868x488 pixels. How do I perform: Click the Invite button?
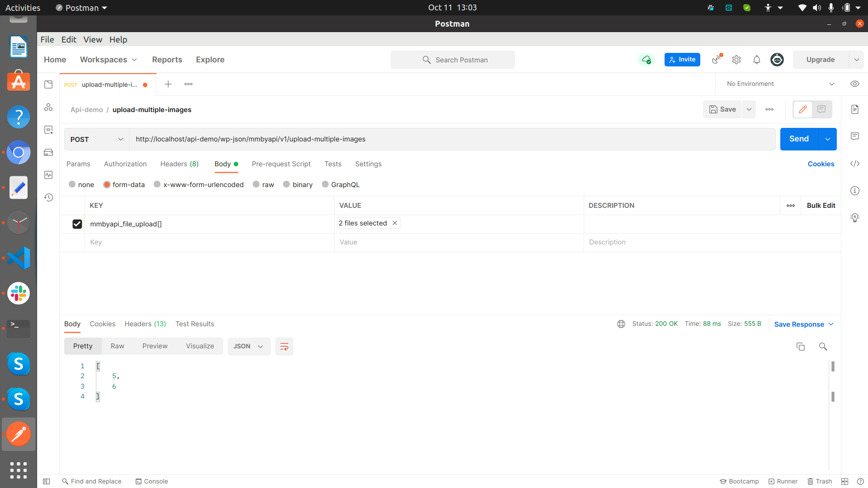click(682, 60)
